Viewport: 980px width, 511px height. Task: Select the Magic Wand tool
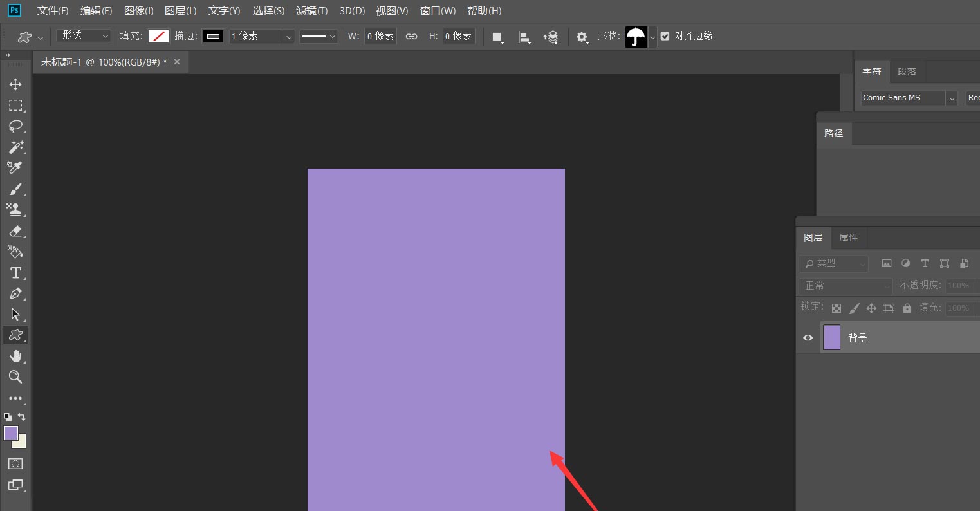pos(15,147)
